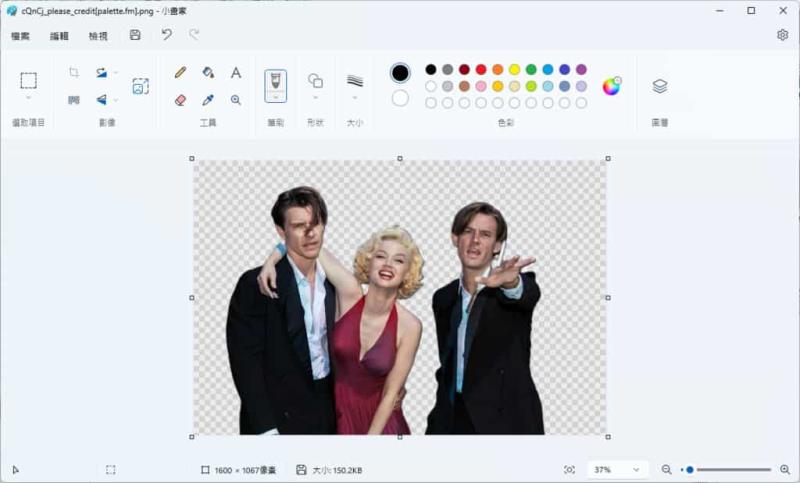Image resolution: width=800 pixels, height=483 pixels.
Task: Select the Text tool
Action: point(236,72)
